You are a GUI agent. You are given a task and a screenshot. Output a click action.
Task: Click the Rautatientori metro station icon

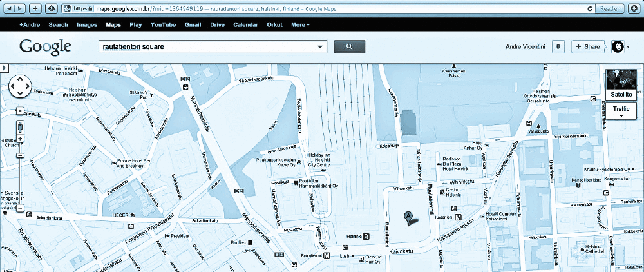327,255
